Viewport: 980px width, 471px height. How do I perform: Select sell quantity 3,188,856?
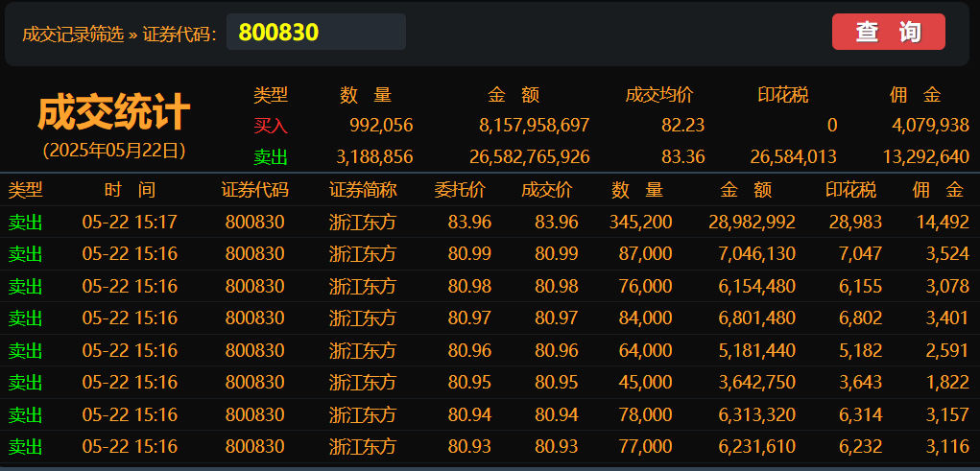click(x=374, y=156)
